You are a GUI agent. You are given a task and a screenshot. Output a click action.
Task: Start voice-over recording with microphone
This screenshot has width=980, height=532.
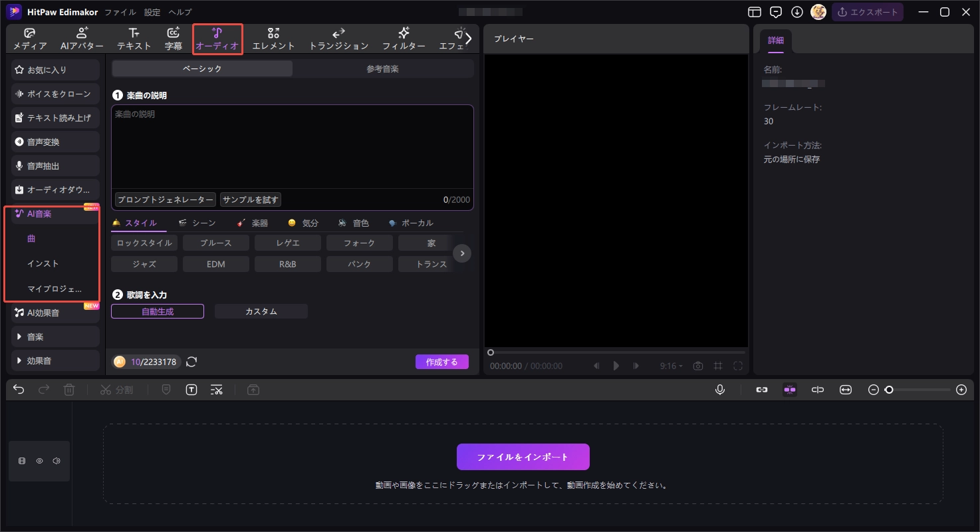pos(720,390)
